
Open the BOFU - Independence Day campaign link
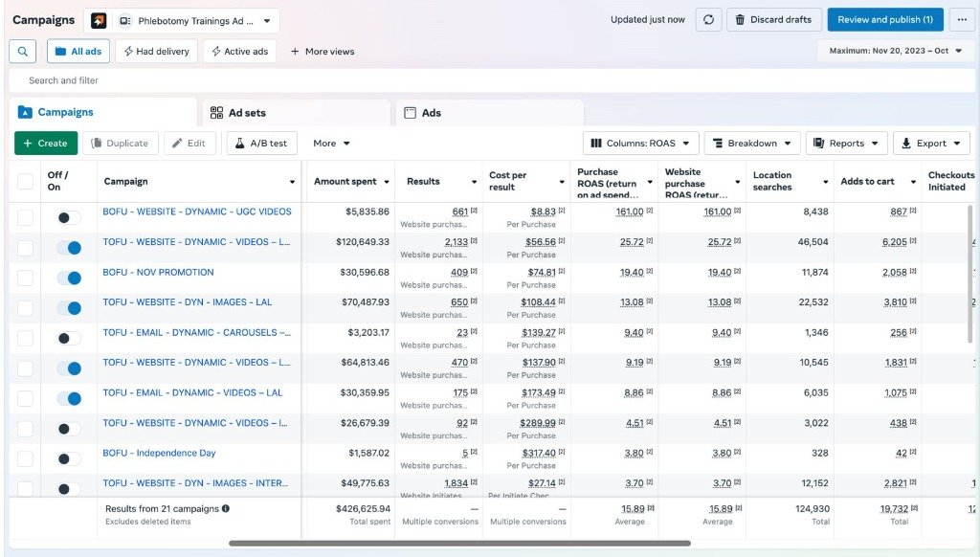159,454
